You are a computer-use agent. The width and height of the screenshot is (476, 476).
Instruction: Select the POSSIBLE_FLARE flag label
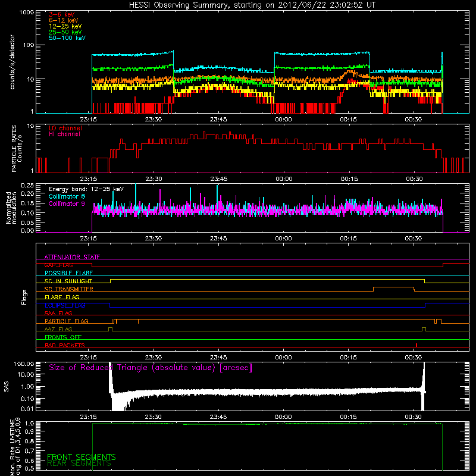click(68, 273)
